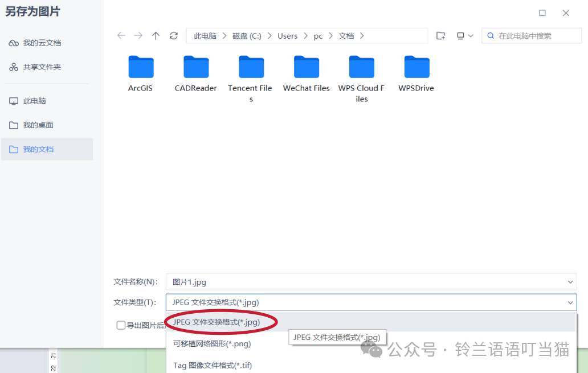Click Users in the path bar

[288, 36]
